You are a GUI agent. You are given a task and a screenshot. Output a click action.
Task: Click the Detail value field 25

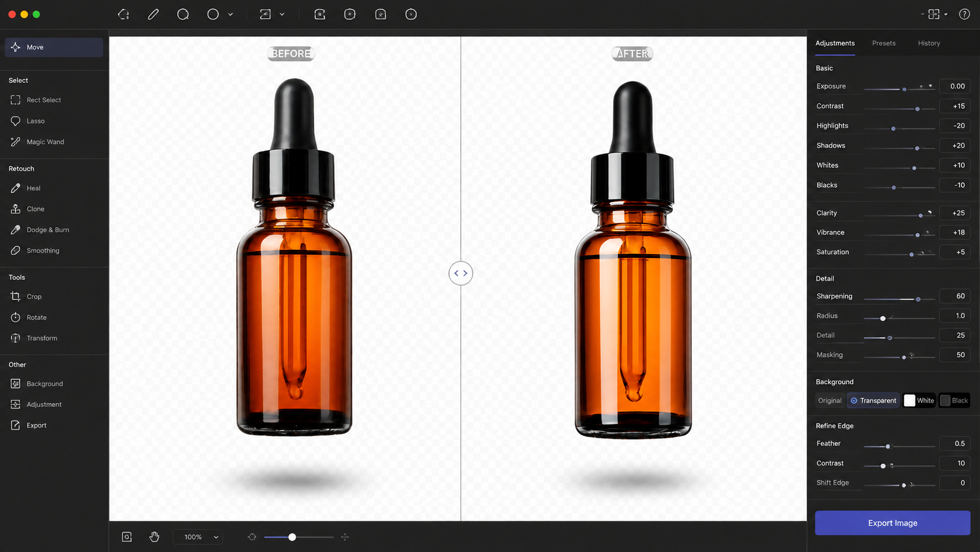[x=955, y=336]
